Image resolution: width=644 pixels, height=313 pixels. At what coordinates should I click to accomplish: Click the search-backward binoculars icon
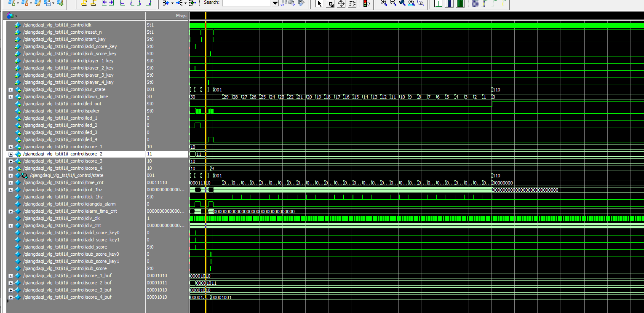(285, 3)
